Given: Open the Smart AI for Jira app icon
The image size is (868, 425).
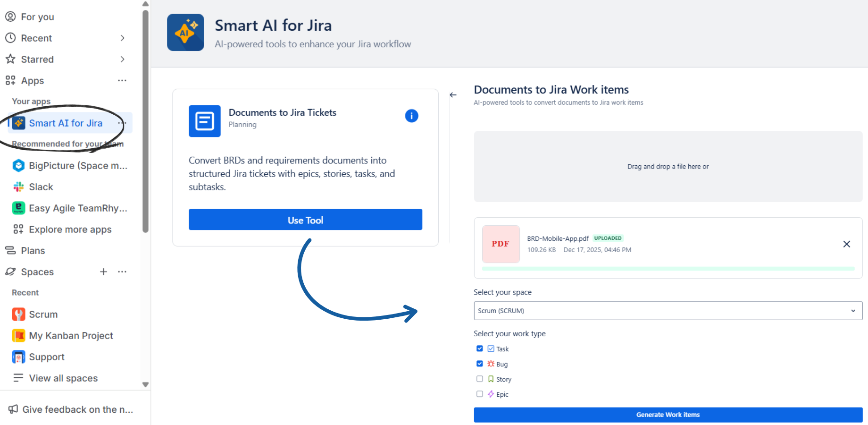Looking at the screenshot, I should coord(18,123).
